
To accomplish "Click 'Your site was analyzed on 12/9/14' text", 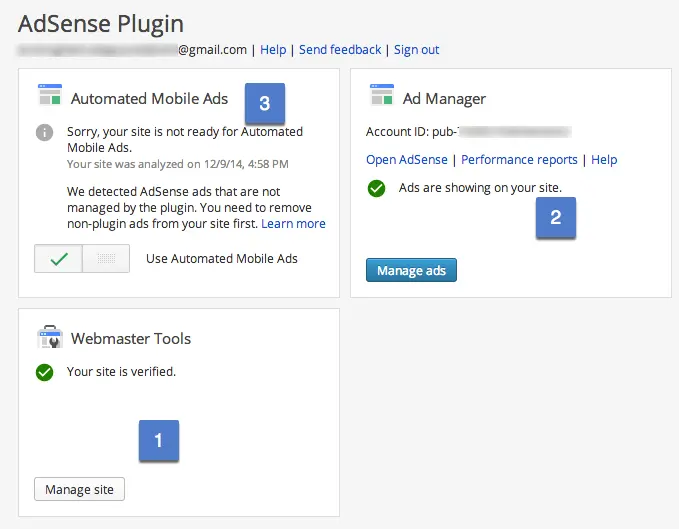I will (178, 165).
